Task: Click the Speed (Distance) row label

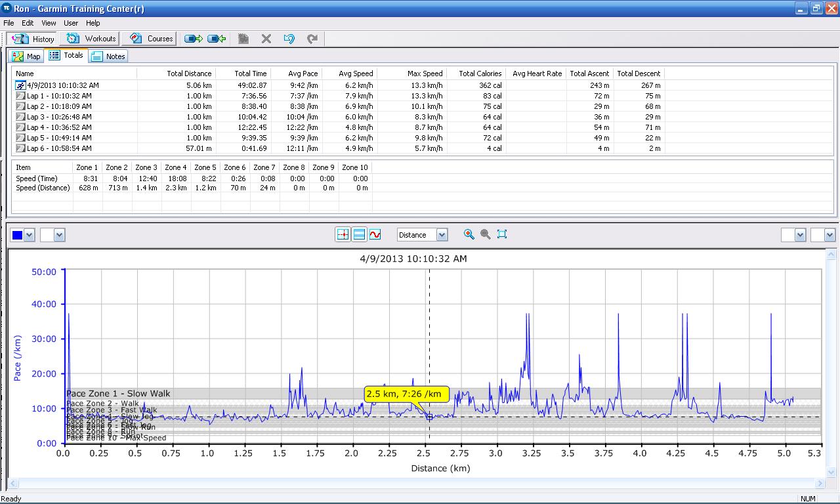Action: [43, 188]
